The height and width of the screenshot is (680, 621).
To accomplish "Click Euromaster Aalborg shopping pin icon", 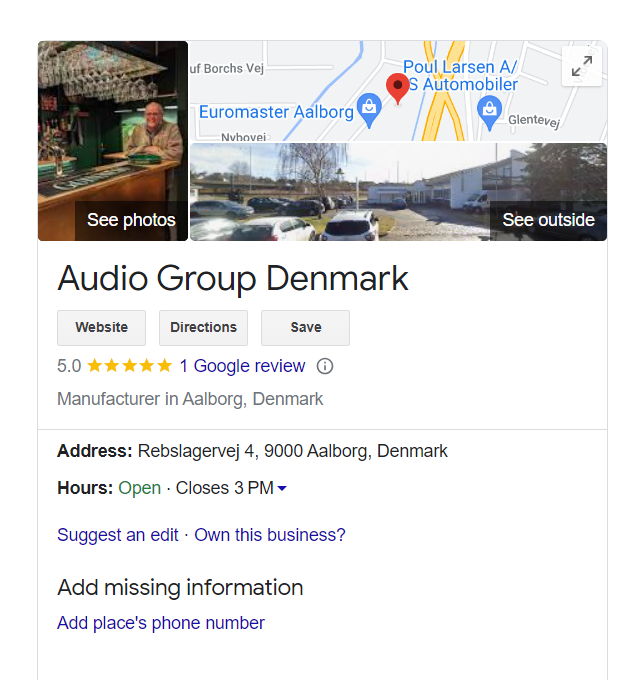I will [x=369, y=110].
